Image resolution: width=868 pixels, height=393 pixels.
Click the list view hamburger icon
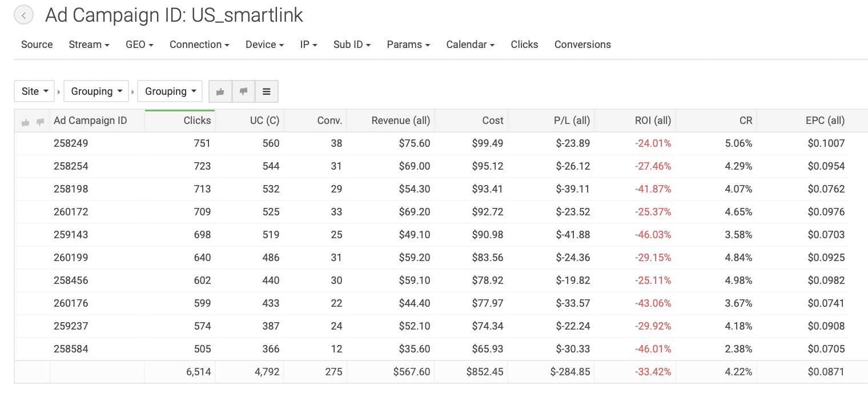coord(266,91)
